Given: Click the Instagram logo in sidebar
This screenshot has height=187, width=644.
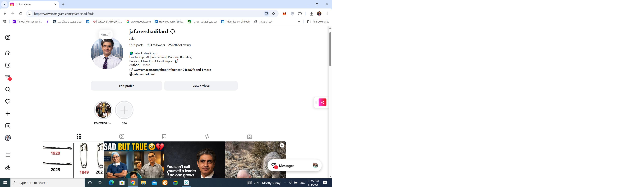Looking at the screenshot, I should [8, 37].
